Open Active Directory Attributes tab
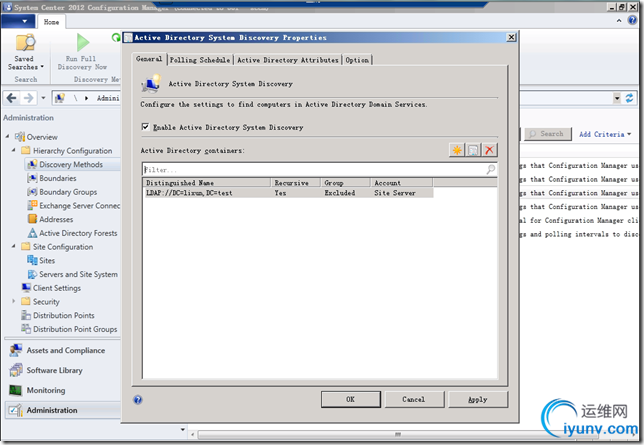The height and width of the screenshot is (445, 644). click(x=288, y=60)
